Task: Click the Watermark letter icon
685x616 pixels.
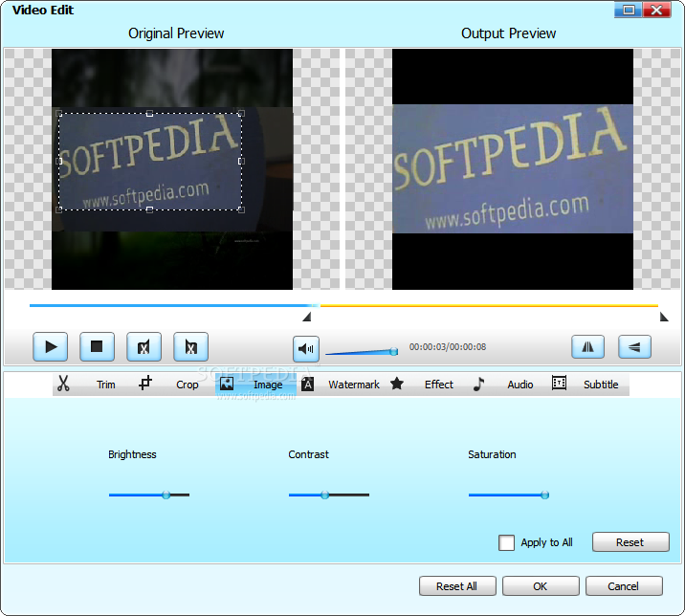Action: tap(307, 384)
